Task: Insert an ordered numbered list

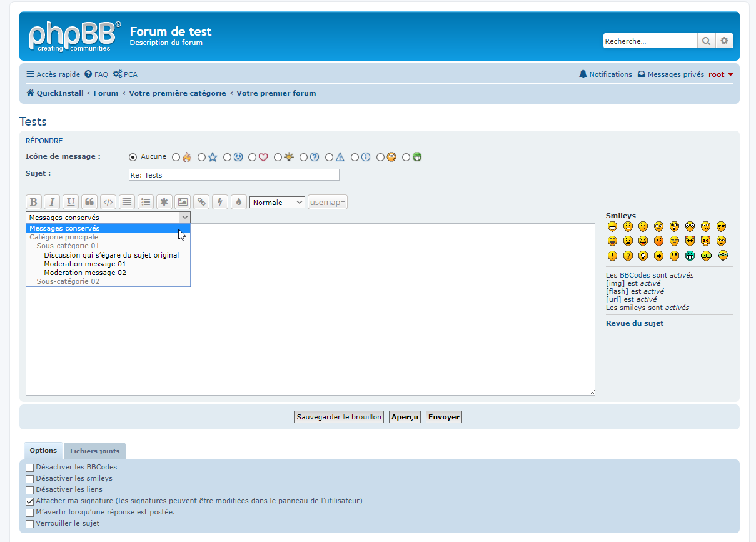Action: 145,202
